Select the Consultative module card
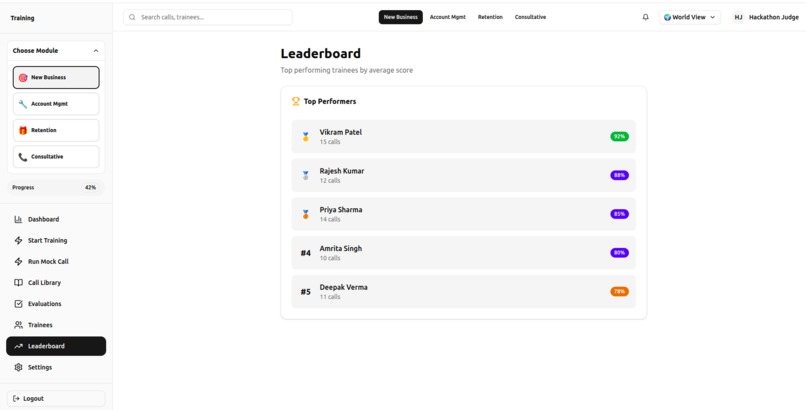This screenshot has width=806, height=410. (56, 157)
